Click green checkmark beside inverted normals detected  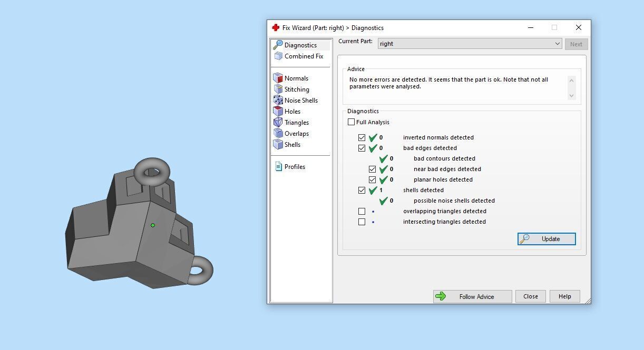coord(373,138)
